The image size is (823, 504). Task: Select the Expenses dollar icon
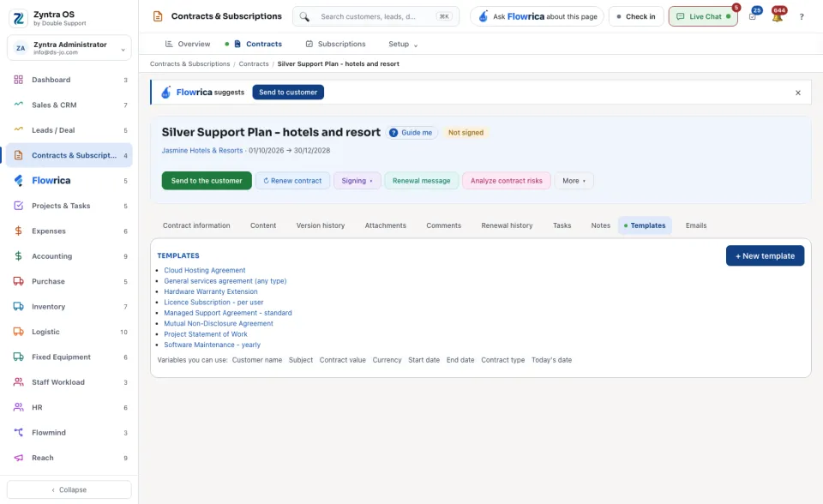18,231
